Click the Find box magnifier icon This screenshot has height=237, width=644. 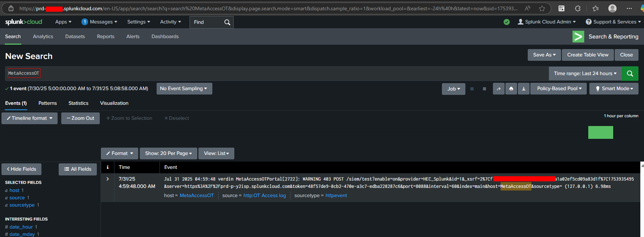pyautogui.click(x=227, y=22)
